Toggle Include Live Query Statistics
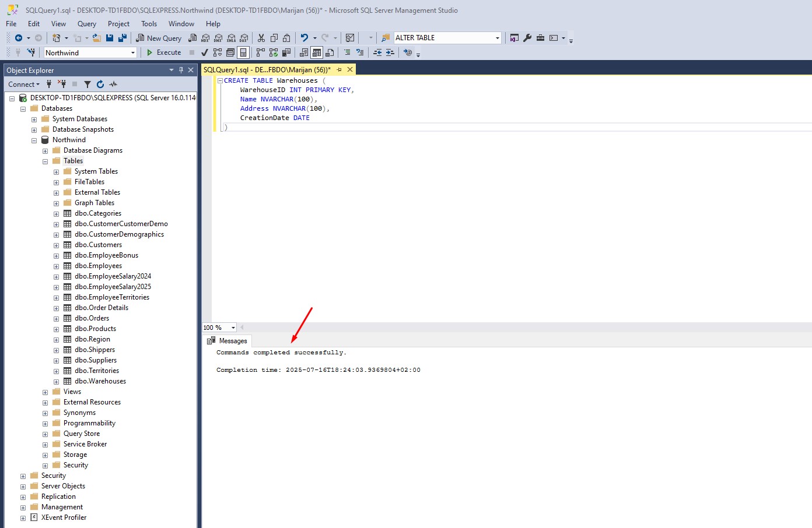 [274, 52]
